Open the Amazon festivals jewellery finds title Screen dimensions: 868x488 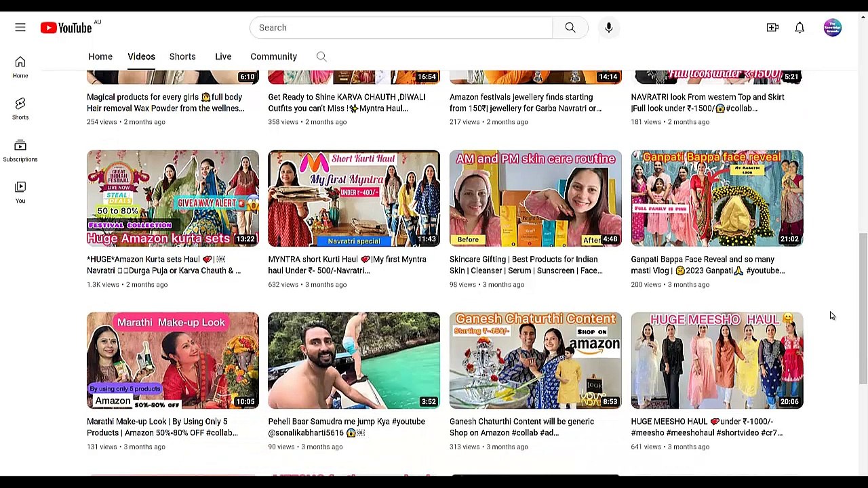(x=526, y=103)
